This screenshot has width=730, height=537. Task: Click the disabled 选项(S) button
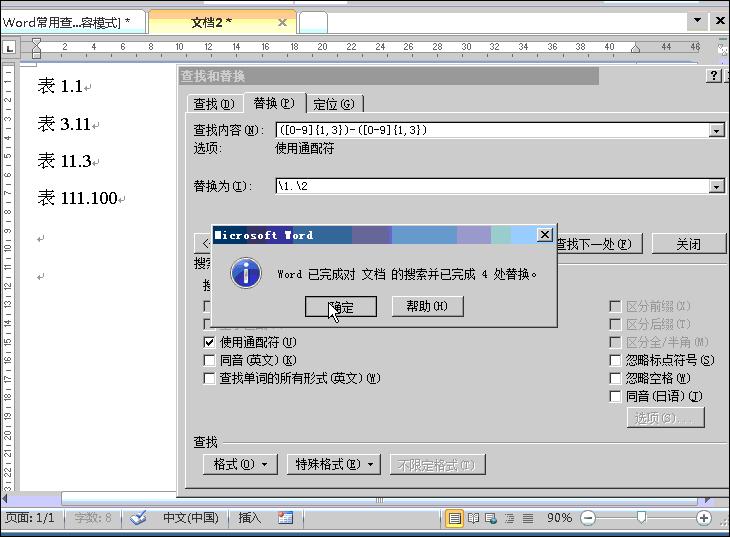coord(666,418)
